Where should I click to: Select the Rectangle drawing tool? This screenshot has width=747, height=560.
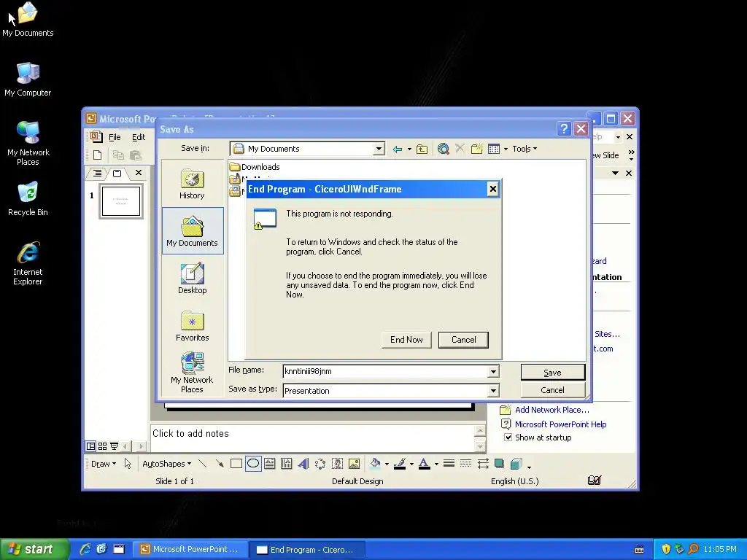point(236,463)
